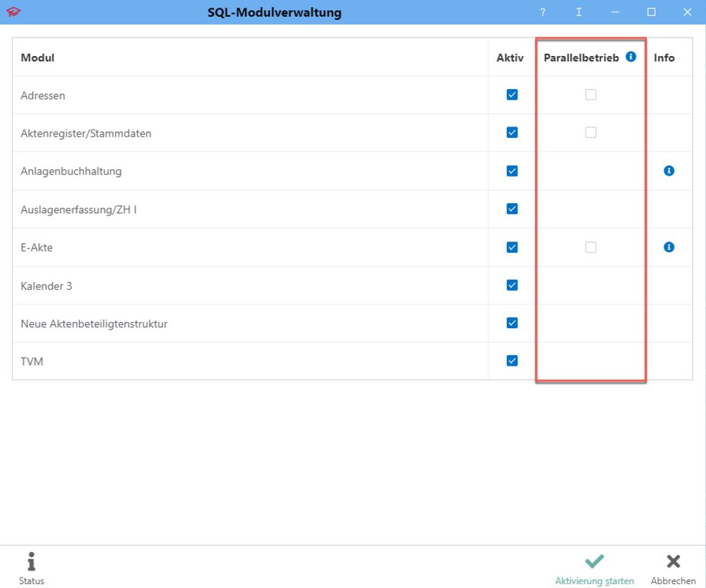Enable Parallelbetrieb for Adressen
The height and width of the screenshot is (588, 706).
click(x=591, y=94)
